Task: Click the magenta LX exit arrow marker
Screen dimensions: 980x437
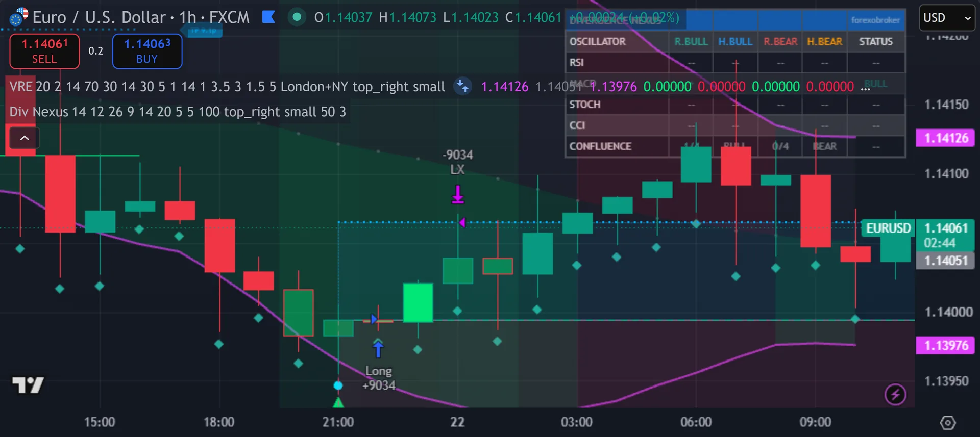Action: [x=458, y=195]
